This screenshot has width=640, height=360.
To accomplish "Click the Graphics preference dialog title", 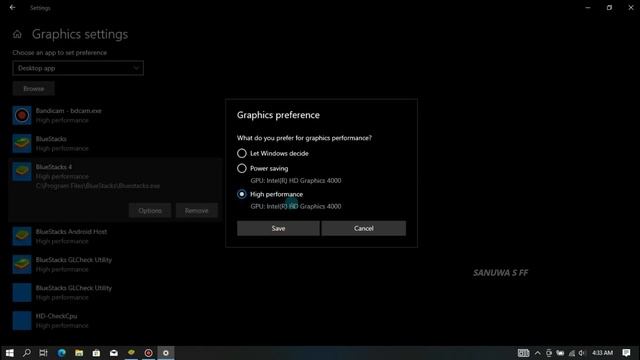I will pos(278,115).
